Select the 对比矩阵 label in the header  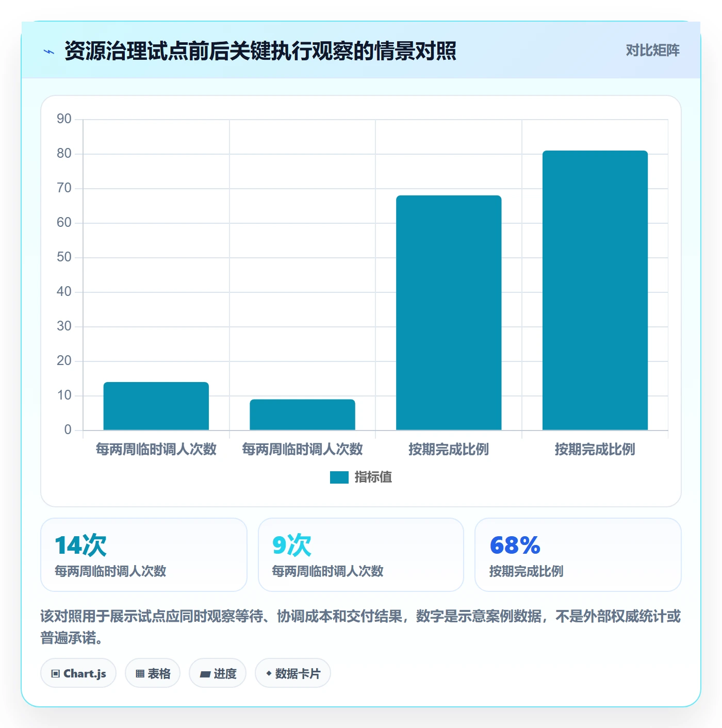[652, 51]
